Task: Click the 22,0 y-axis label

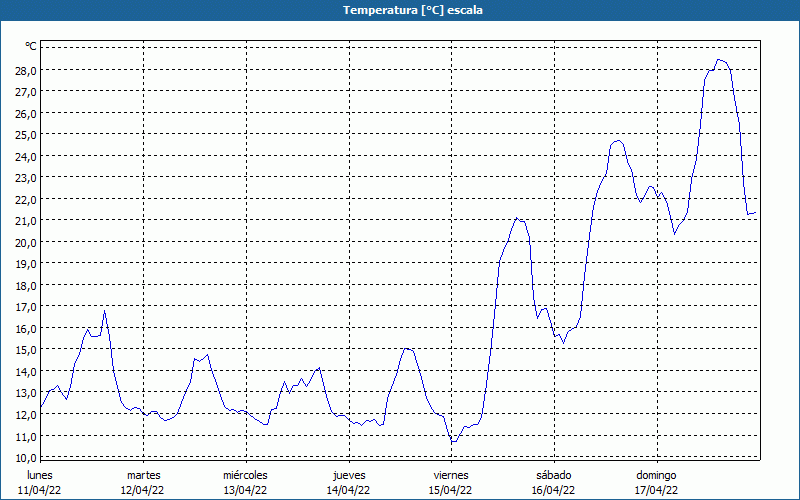Action: (27, 199)
